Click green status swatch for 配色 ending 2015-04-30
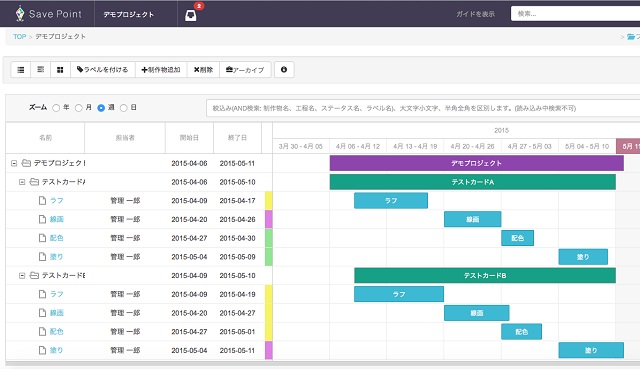The height and width of the screenshot is (369, 640). pyautogui.click(x=269, y=238)
